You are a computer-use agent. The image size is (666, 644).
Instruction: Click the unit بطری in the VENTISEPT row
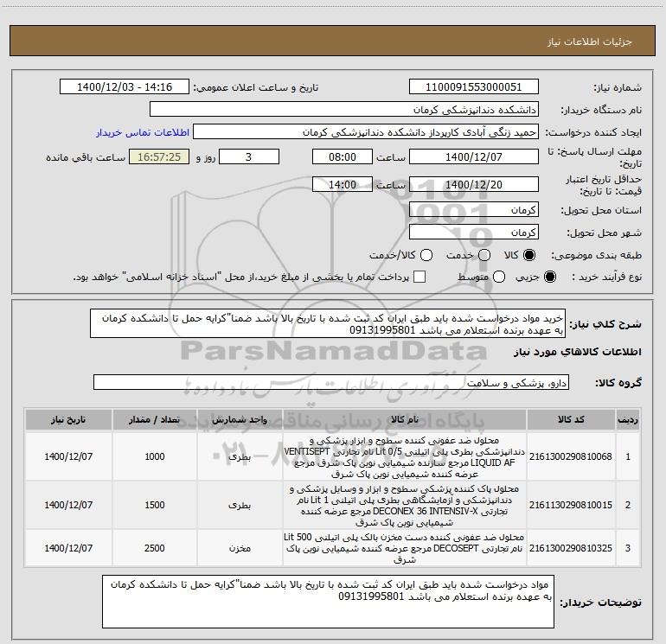pyautogui.click(x=240, y=456)
